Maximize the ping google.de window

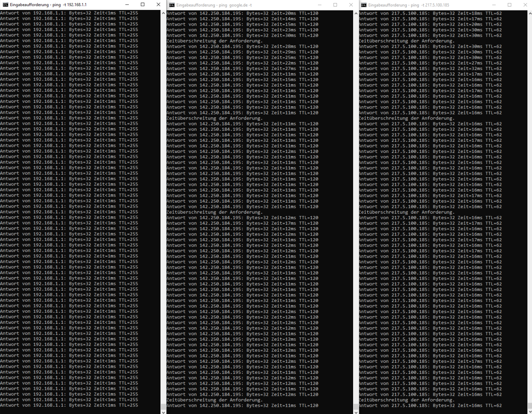[x=335, y=5]
